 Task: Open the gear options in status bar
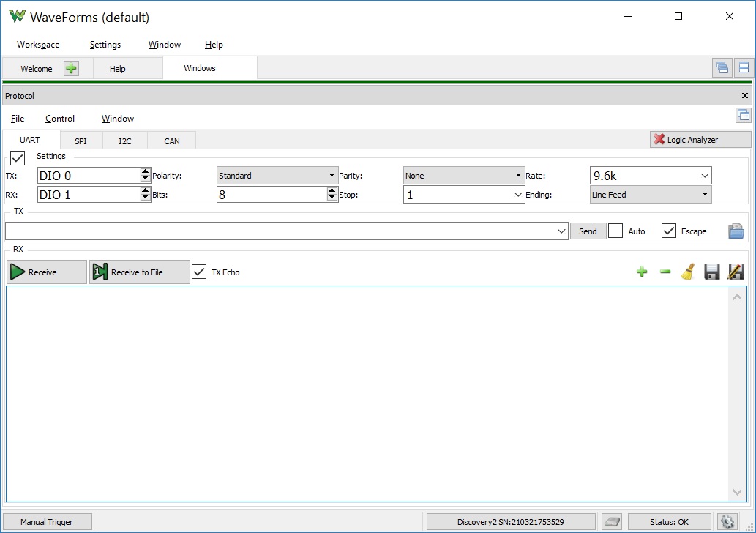[727, 522]
